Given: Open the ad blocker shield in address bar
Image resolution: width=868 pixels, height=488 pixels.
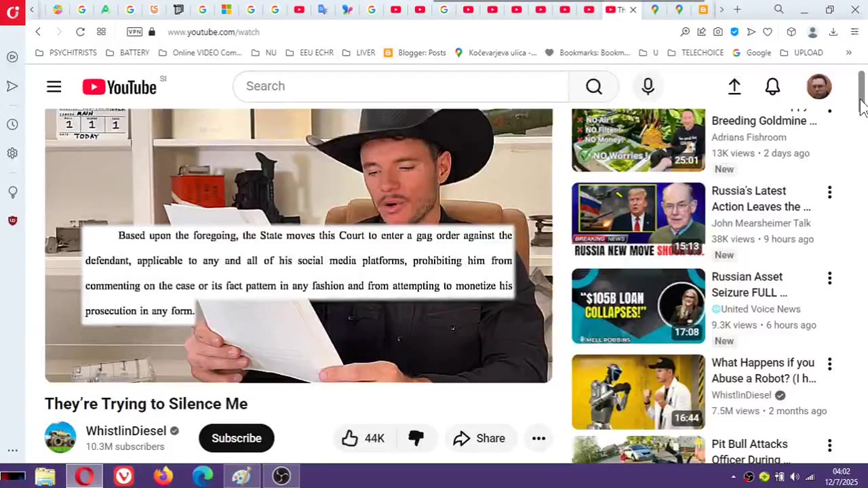Looking at the screenshot, I should pos(734,32).
